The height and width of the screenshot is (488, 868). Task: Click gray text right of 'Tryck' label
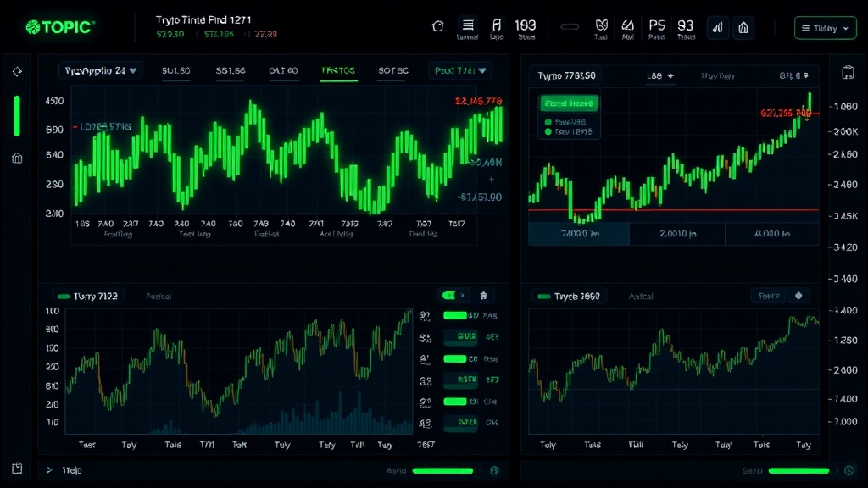click(x=641, y=297)
